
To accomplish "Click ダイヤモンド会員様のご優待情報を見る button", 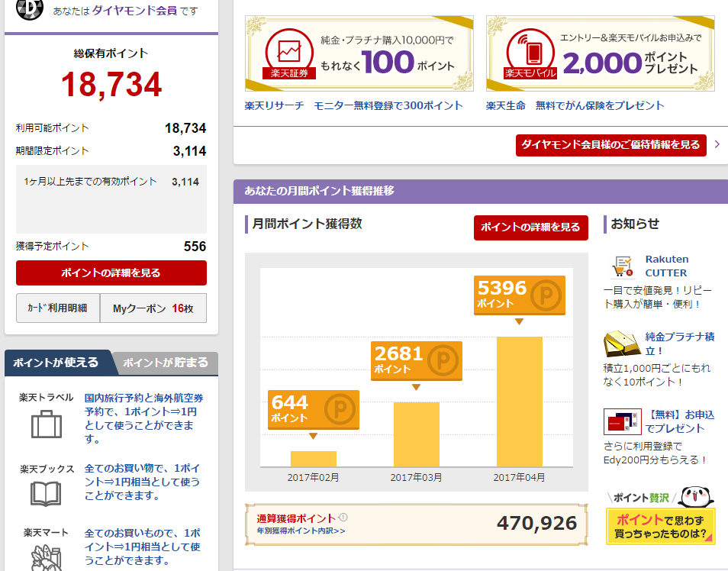I will click(x=611, y=145).
